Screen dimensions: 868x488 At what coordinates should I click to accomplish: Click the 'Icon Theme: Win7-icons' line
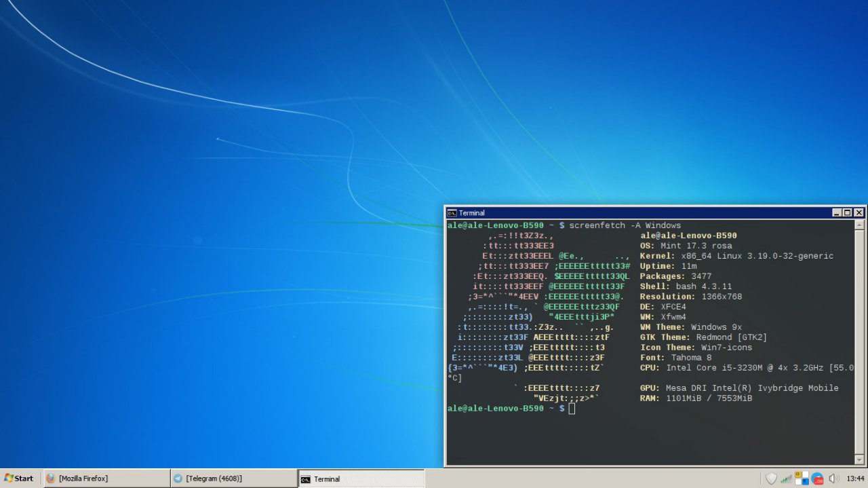pyautogui.click(x=696, y=348)
